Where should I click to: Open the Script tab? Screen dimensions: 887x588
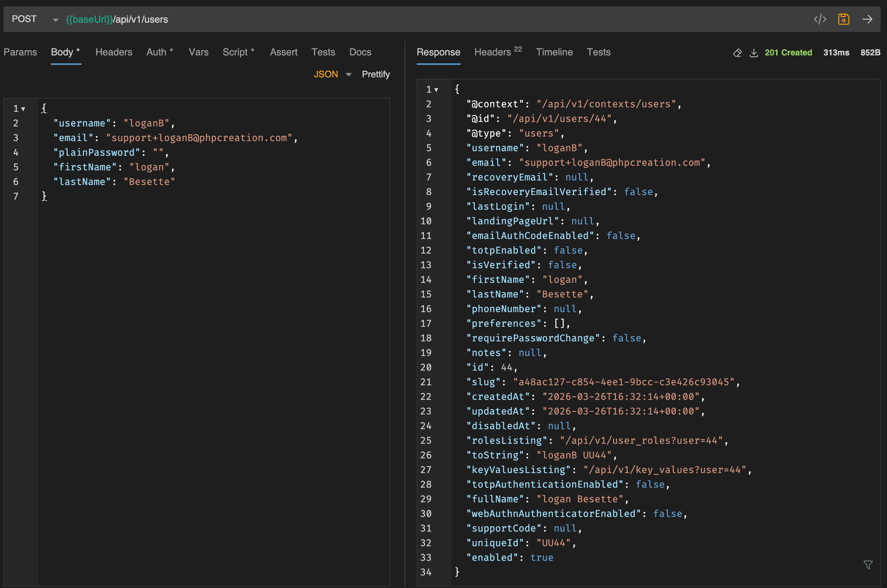[x=238, y=52]
